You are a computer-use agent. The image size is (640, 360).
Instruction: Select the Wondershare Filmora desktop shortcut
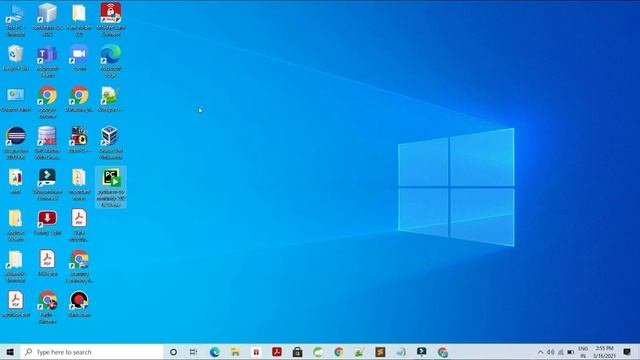click(x=47, y=184)
